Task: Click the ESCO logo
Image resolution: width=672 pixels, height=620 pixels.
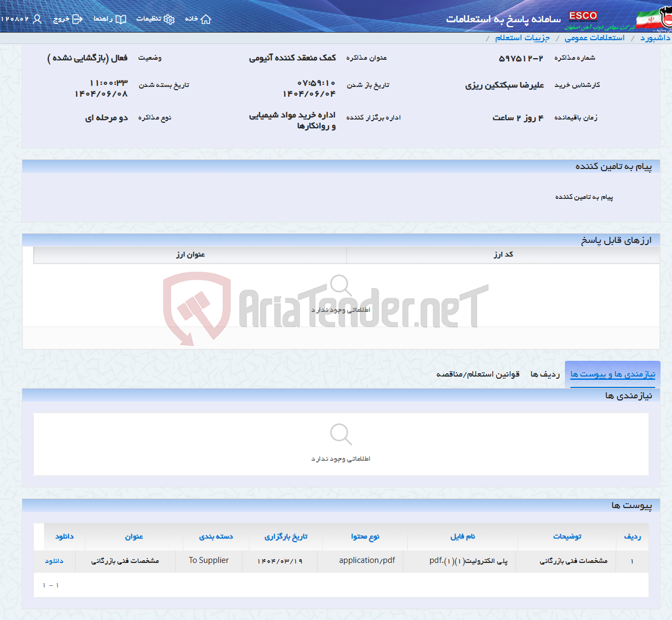Action: (583, 16)
